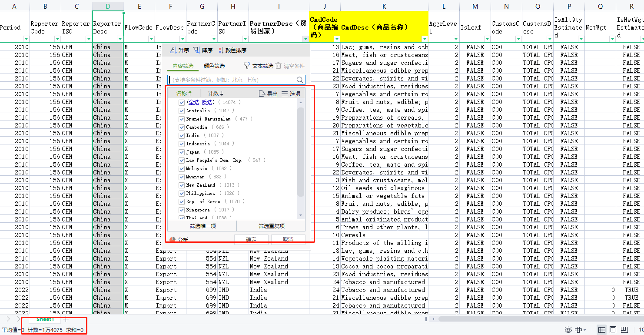Viewport: 644px width, 335px height.
Task: Open AggrLevel column filter dropdown
Action: tap(456, 39)
